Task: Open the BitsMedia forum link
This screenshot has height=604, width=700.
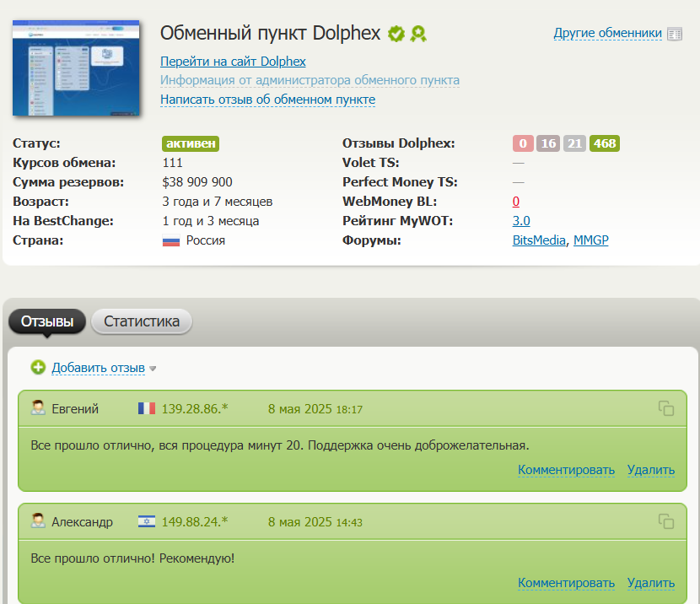Action: (x=540, y=240)
